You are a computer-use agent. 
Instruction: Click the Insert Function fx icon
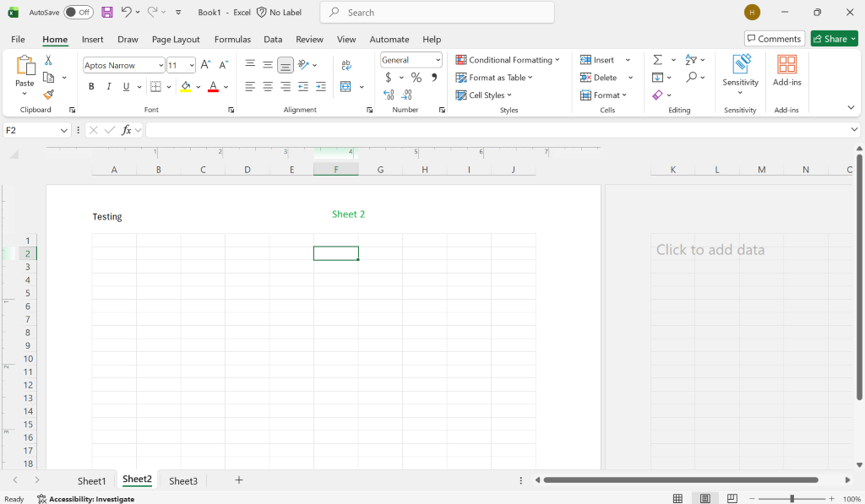(127, 130)
